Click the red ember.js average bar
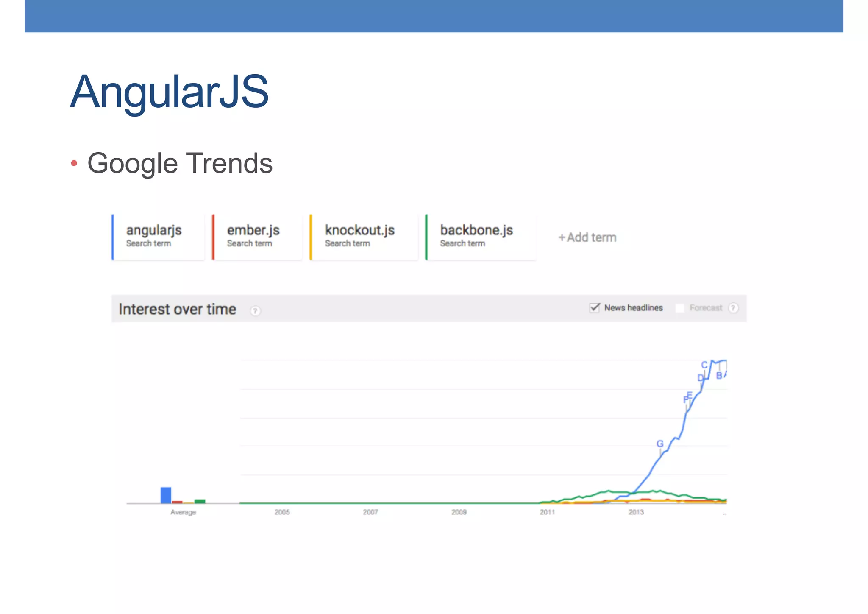The height and width of the screenshot is (614, 868). click(177, 502)
